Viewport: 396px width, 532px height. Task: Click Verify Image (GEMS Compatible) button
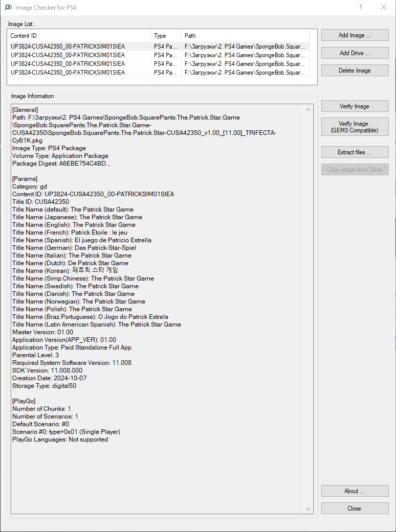click(355, 127)
